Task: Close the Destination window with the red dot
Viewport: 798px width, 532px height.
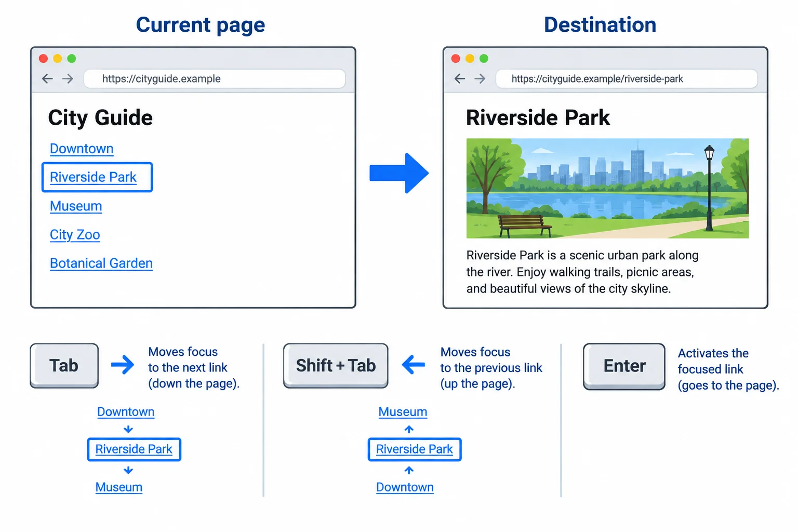Action: 456,59
